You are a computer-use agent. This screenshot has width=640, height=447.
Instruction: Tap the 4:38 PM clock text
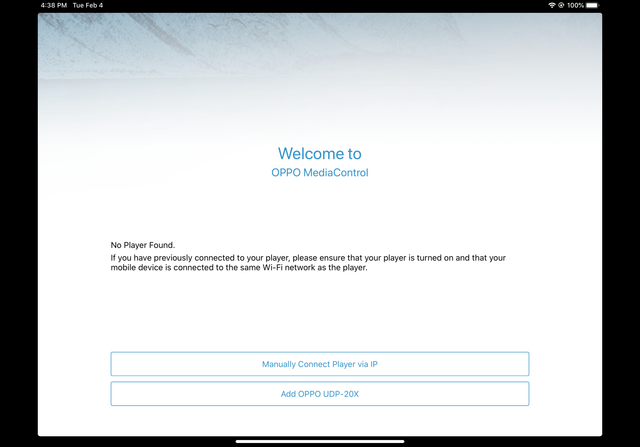(x=53, y=5)
